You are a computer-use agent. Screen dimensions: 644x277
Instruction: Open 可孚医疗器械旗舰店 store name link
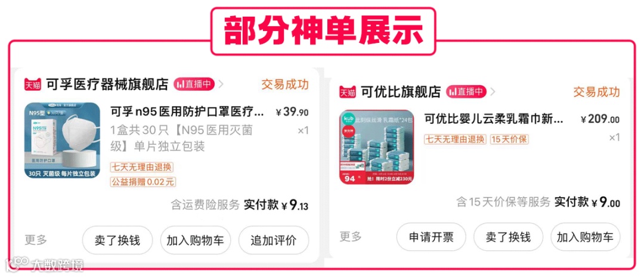[107, 85]
